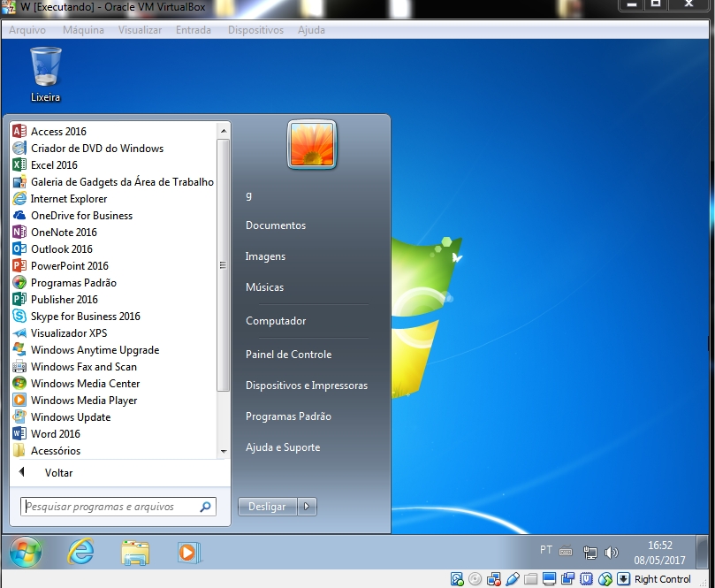Open Windows Fax and Scan
Viewport: 715px width, 588px height.
click(x=75, y=367)
